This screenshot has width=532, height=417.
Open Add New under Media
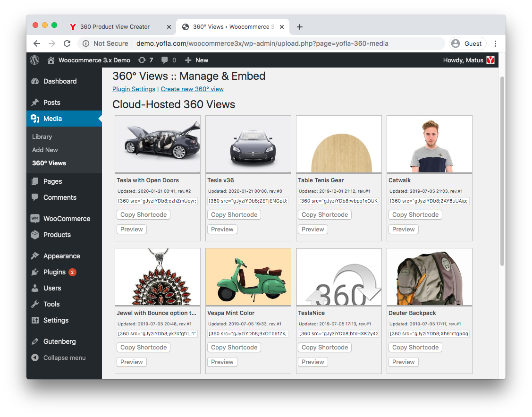click(x=45, y=150)
